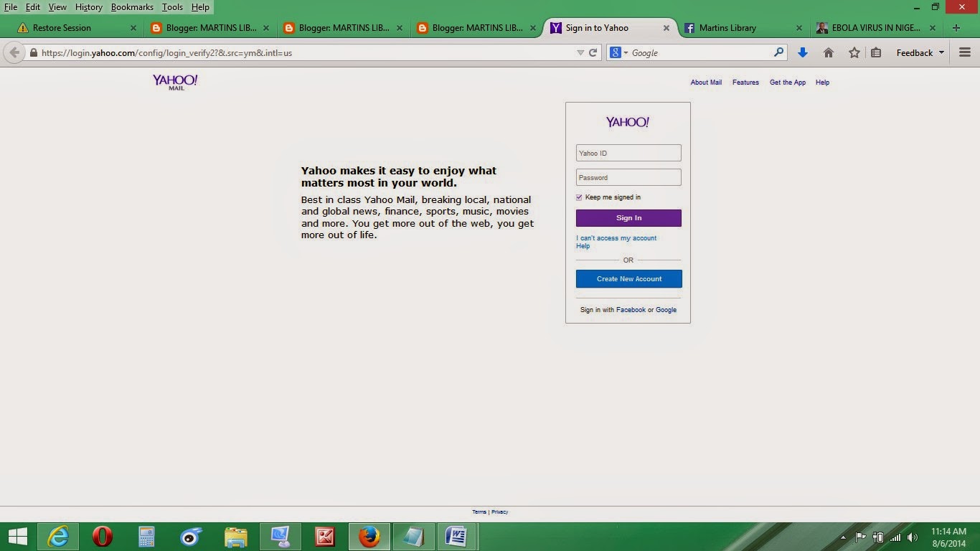
Task: Open the Help link in the page header
Action: [x=822, y=83]
